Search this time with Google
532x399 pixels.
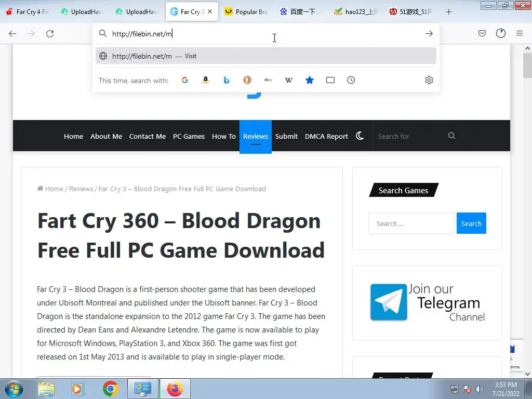(x=185, y=80)
